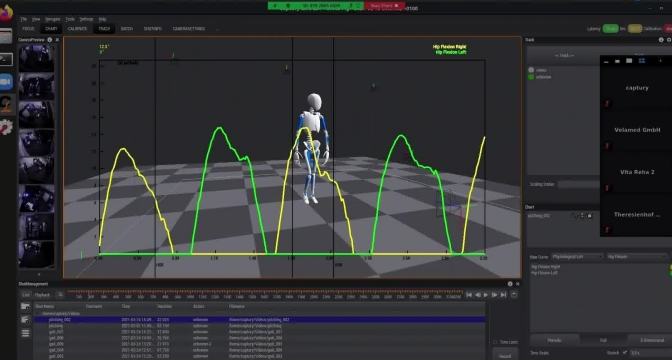The image size is (672, 360).
Task: Click curve icon next to pitching_002 chart
Action: point(575,216)
